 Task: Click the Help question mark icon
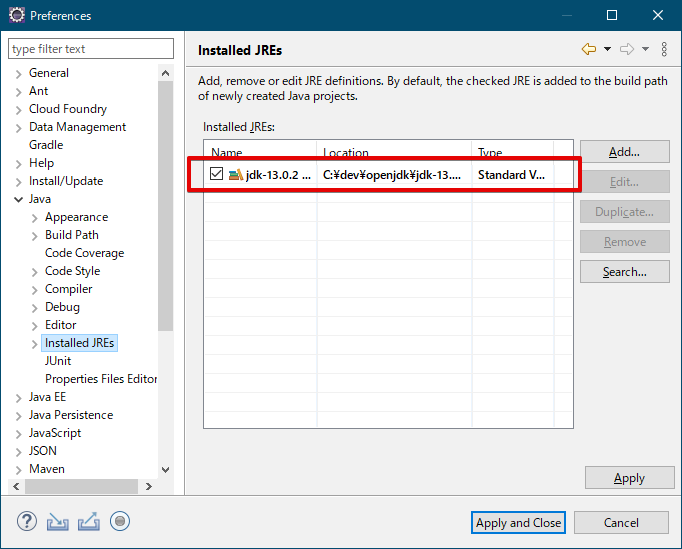click(27, 521)
